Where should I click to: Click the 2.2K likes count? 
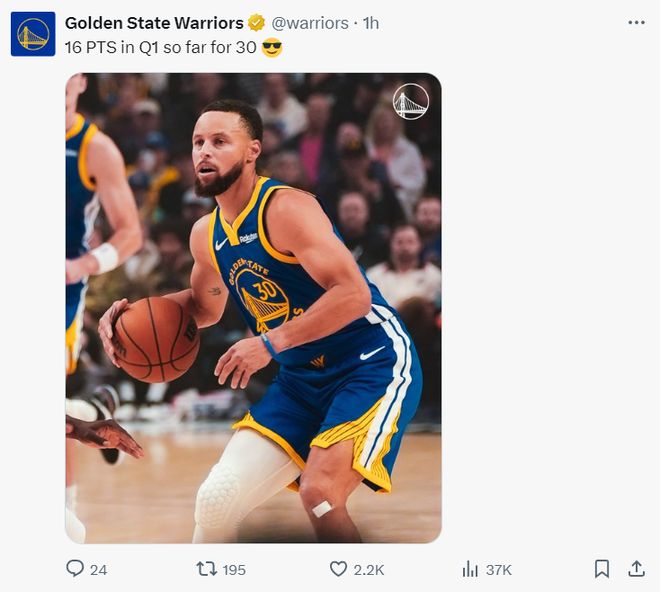[x=369, y=569]
